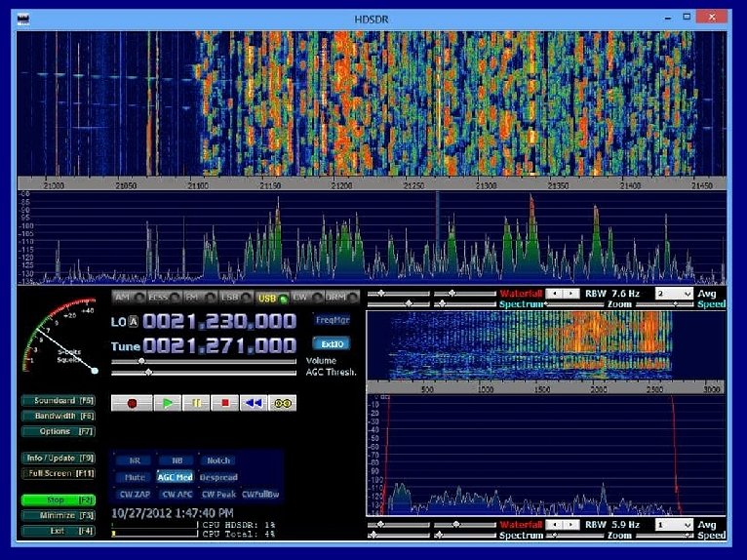Screen dimensions: 747x560
Task: Click the upper 'Spectrum' cyan label
Action: click(x=522, y=304)
